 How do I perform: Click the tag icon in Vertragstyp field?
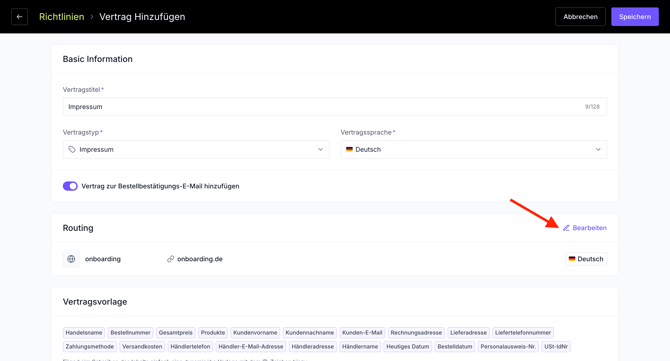point(72,150)
